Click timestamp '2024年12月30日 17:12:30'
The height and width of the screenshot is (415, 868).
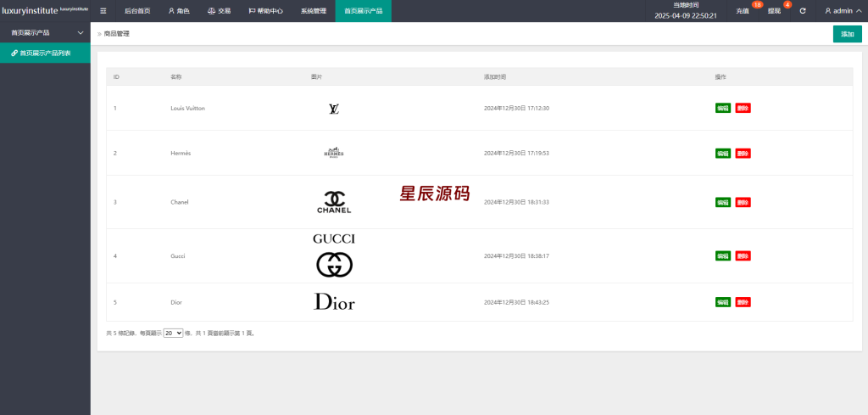(x=516, y=108)
